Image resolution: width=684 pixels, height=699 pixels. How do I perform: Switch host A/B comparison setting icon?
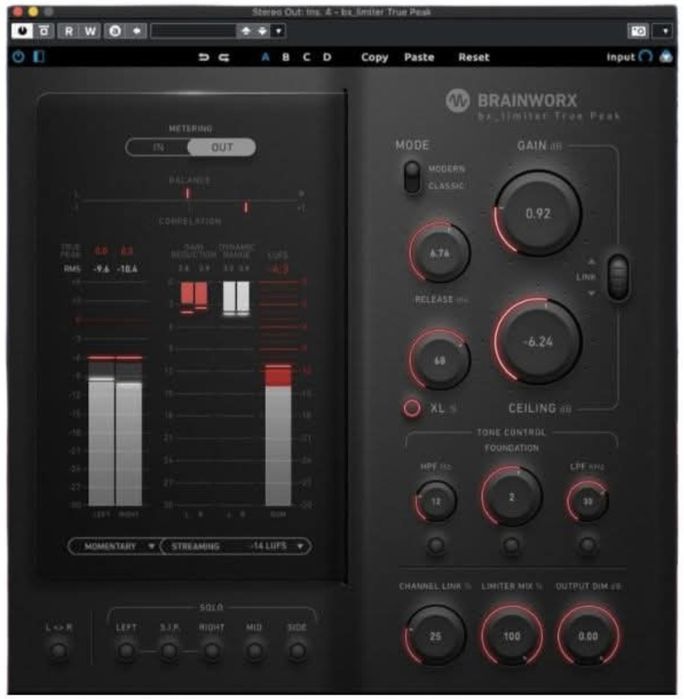click(115, 31)
